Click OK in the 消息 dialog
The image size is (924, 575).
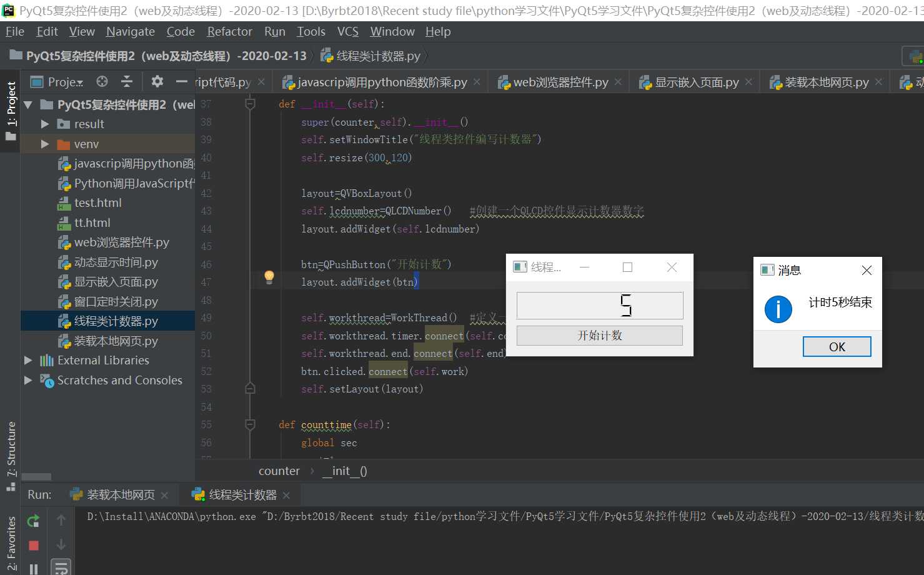[x=837, y=347]
